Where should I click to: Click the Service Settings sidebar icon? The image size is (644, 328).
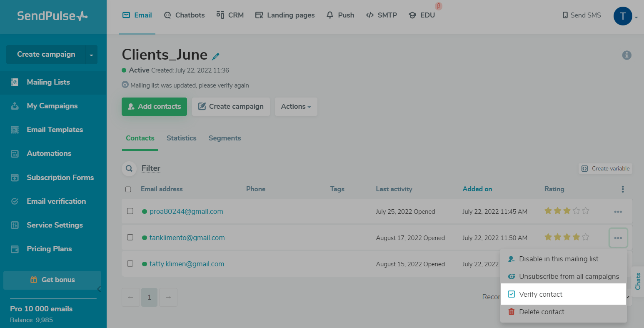(15, 225)
